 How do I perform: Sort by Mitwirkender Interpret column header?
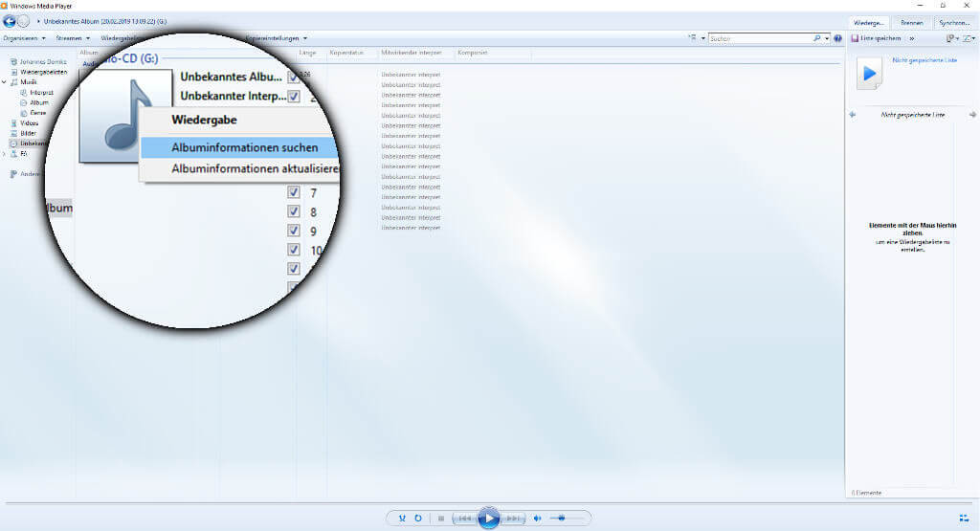coord(412,54)
